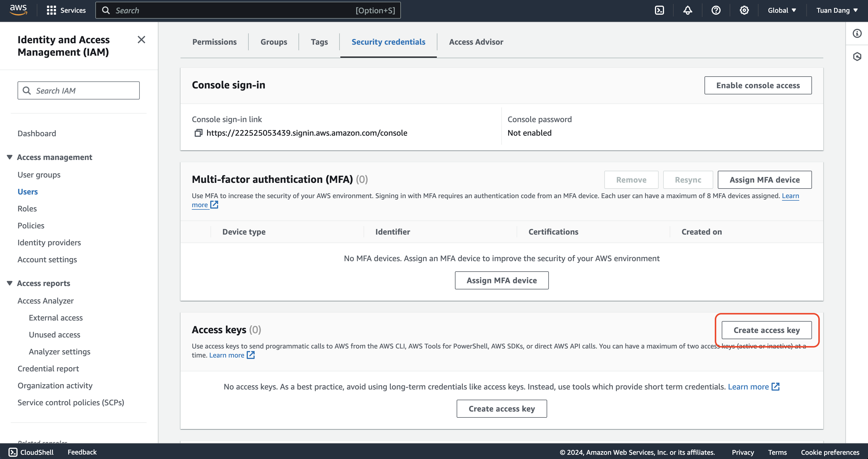Open the Global region dropdown
This screenshot has height=459, width=868.
(x=782, y=10)
